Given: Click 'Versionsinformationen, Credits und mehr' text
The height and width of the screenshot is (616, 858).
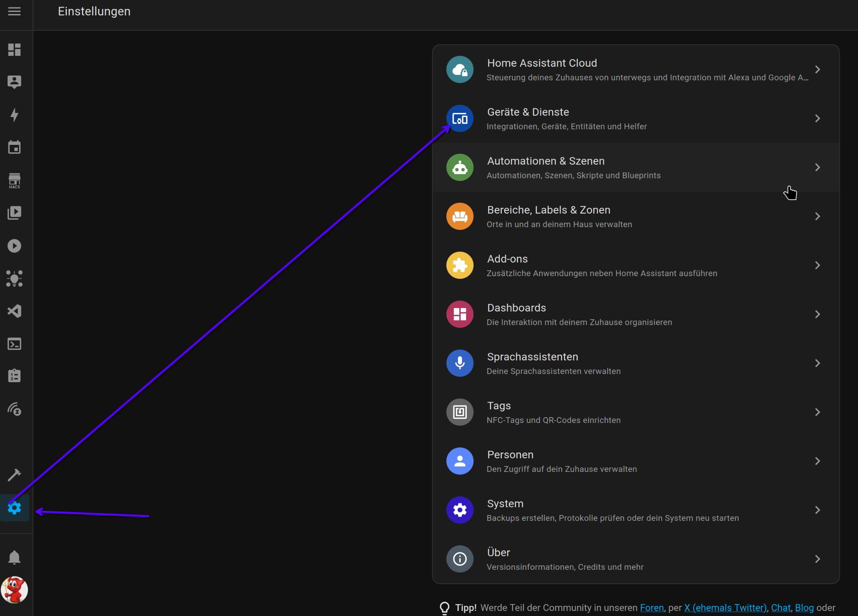Looking at the screenshot, I should tap(565, 567).
